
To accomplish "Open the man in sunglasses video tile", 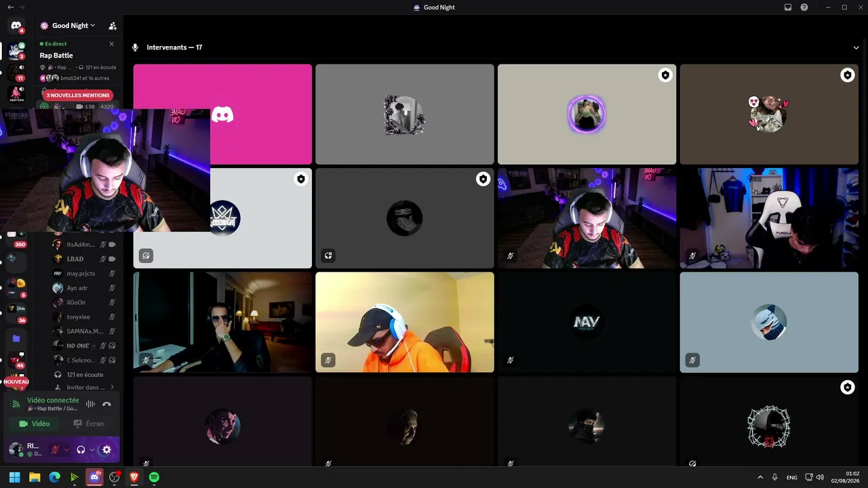I will click(x=222, y=322).
